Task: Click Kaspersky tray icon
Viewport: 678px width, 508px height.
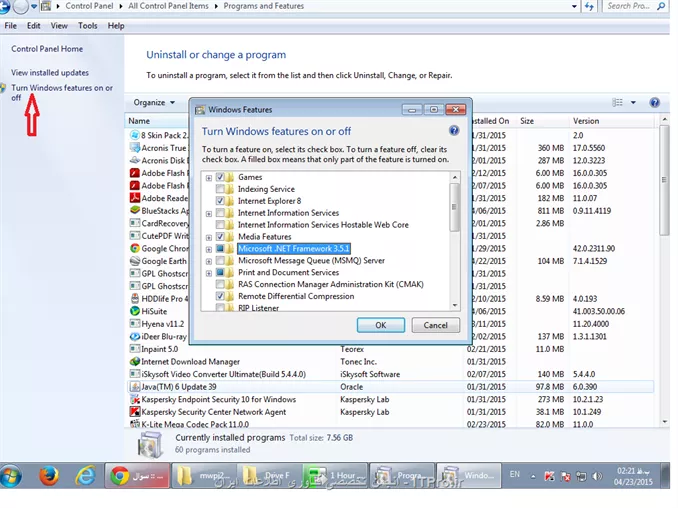Action: [549, 476]
